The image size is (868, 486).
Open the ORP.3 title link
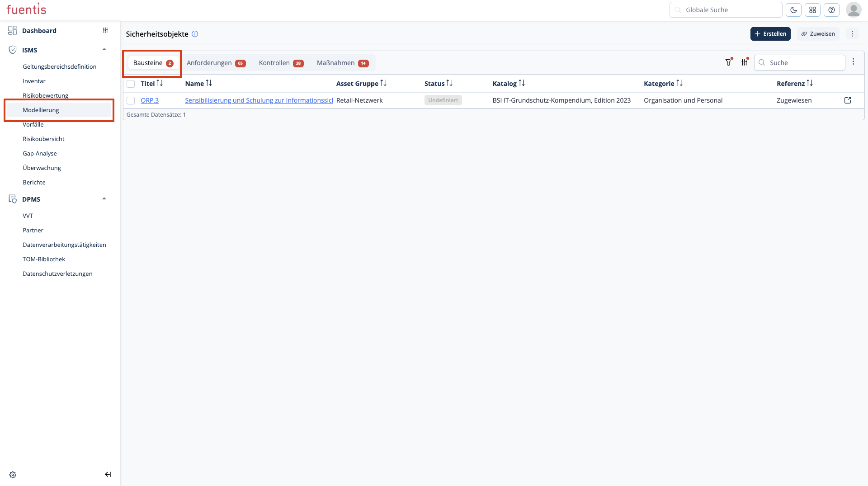pos(150,100)
